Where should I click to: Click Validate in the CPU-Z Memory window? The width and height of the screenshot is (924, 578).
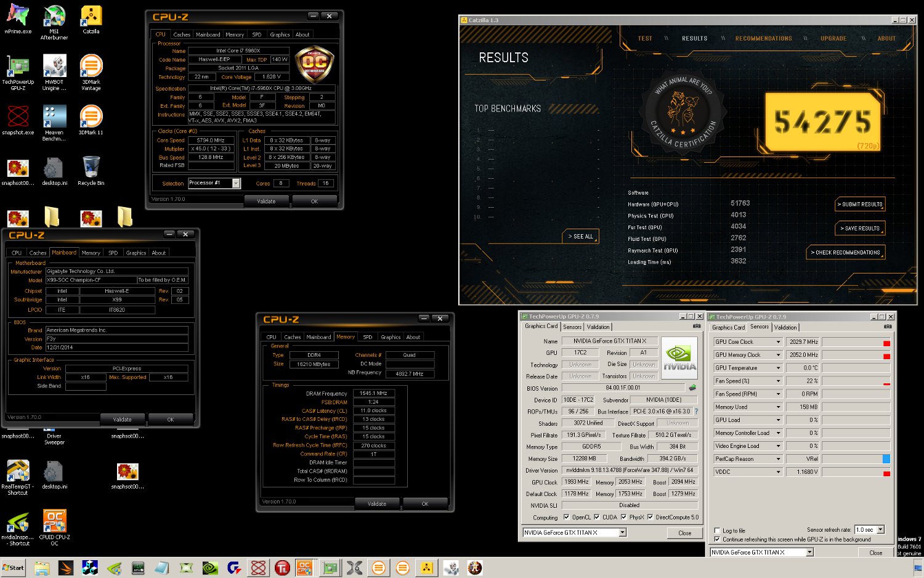click(377, 504)
